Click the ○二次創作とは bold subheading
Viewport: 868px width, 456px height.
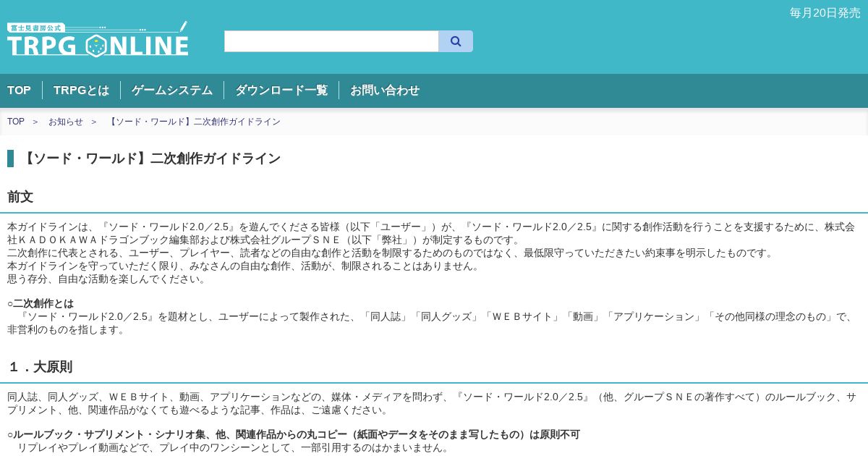pyautogui.click(x=41, y=303)
